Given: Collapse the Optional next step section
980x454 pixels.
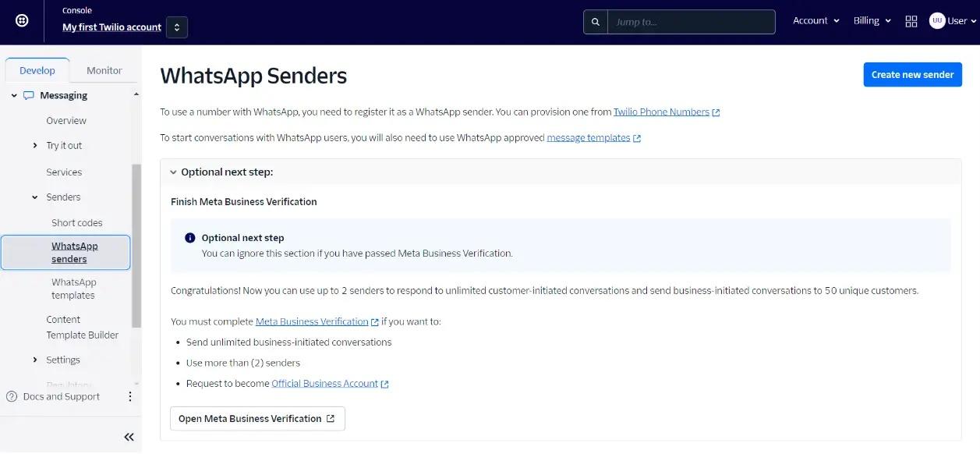Looking at the screenshot, I should 173,172.
